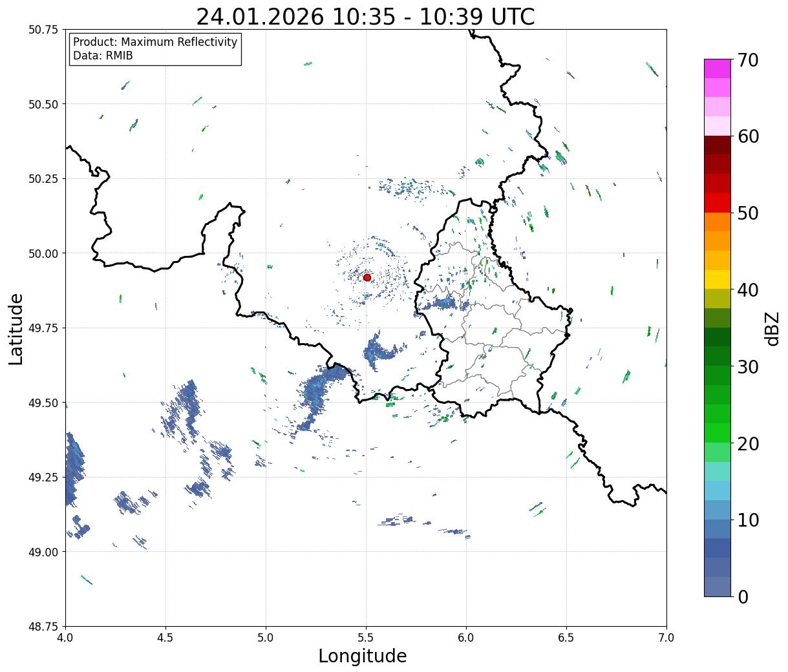Image resolution: width=788 pixels, height=672 pixels.
Task: Click the "dBZ" colorbar label
Action: click(x=772, y=328)
